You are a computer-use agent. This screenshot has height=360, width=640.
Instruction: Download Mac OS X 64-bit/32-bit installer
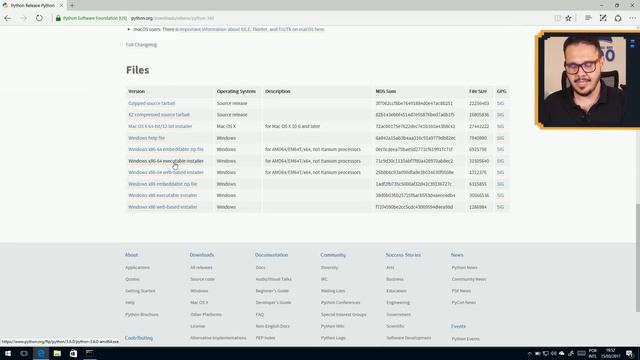pyautogui.click(x=160, y=126)
